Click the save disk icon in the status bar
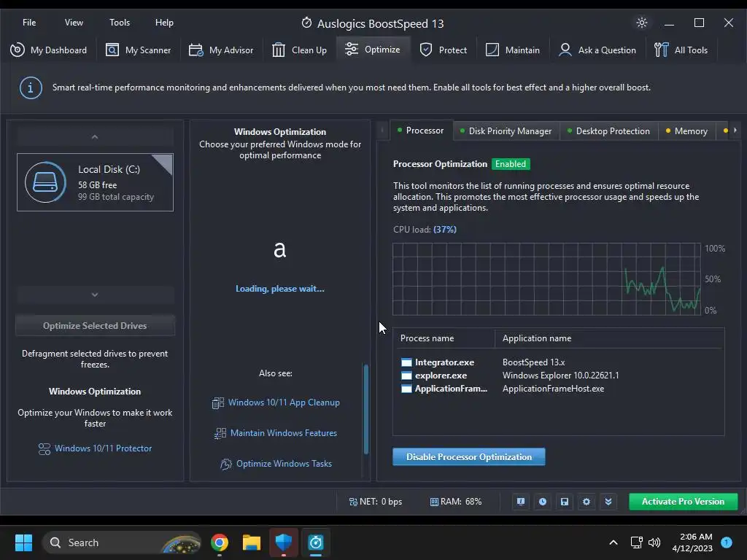Viewport: 747px width, 560px height. 565,502
